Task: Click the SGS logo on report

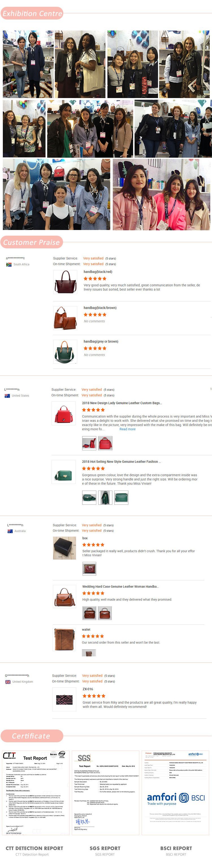Action: 84,758
